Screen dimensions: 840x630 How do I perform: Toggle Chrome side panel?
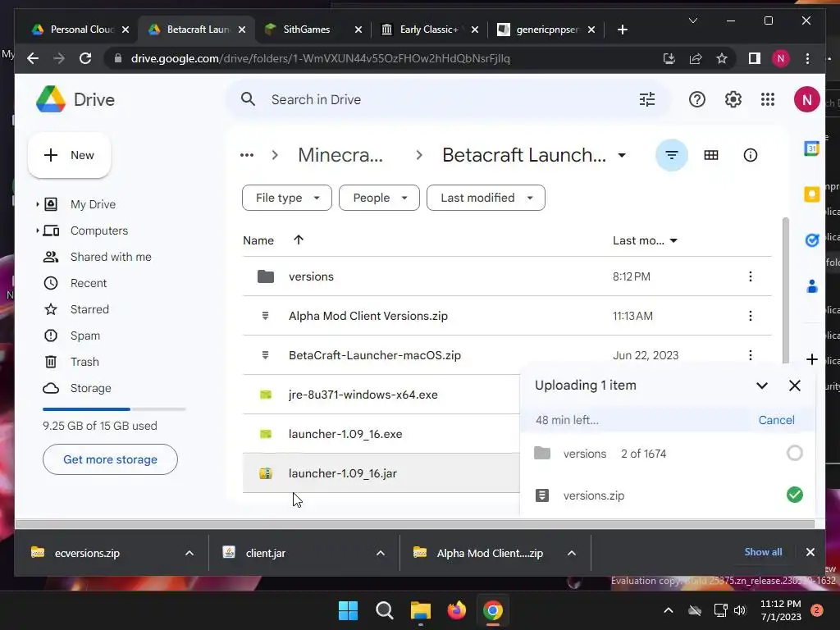[755, 58]
